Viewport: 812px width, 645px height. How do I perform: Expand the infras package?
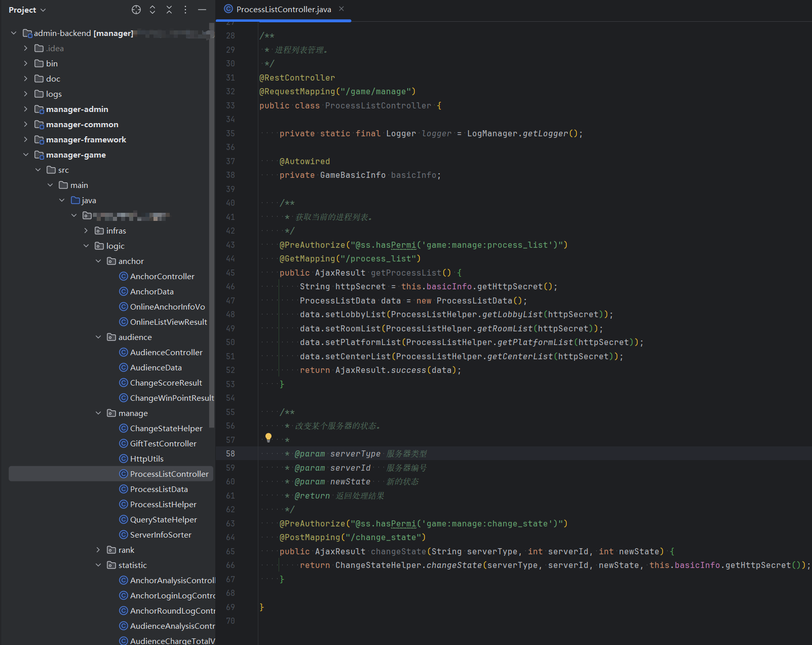(x=86, y=231)
